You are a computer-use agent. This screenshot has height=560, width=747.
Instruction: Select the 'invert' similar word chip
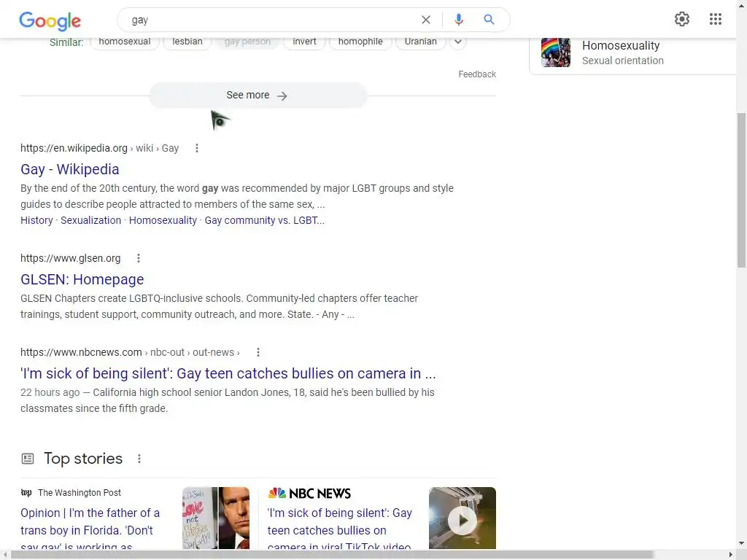pos(304,42)
